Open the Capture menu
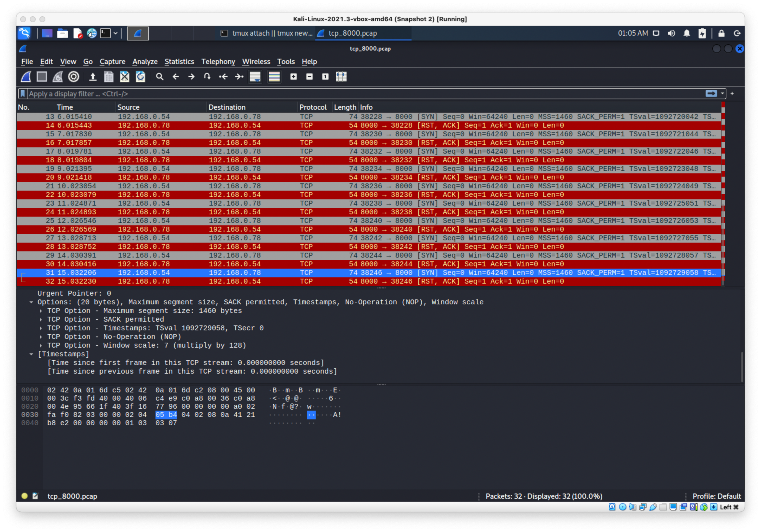The width and height of the screenshot is (761, 532). 112,62
